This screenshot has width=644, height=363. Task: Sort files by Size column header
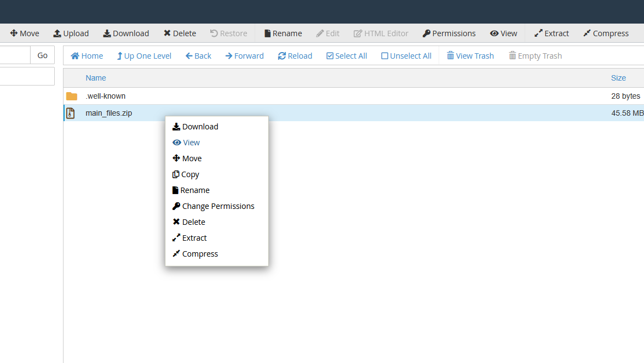[618, 78]
